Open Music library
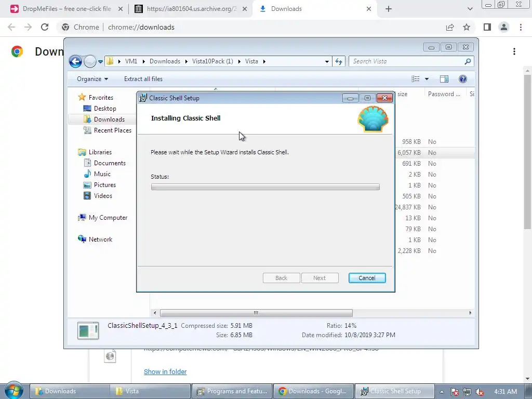Image resolution: width=532 pixels, height=399 pixels. point(102,174)
